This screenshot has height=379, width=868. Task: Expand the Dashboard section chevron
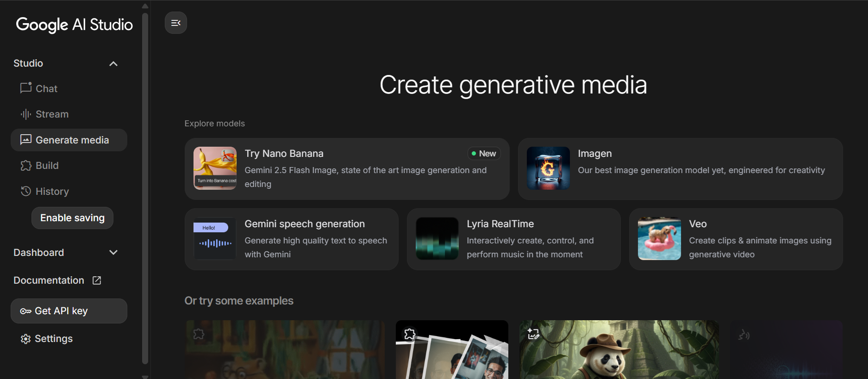point(113,253)
